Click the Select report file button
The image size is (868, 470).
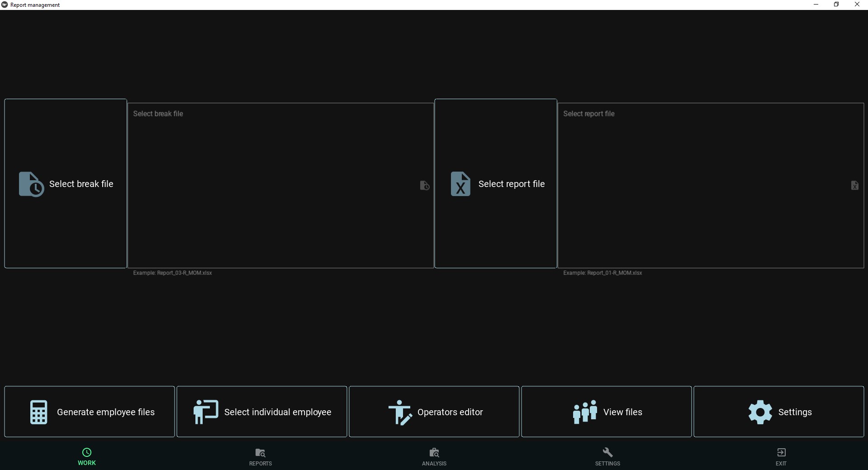496,183
